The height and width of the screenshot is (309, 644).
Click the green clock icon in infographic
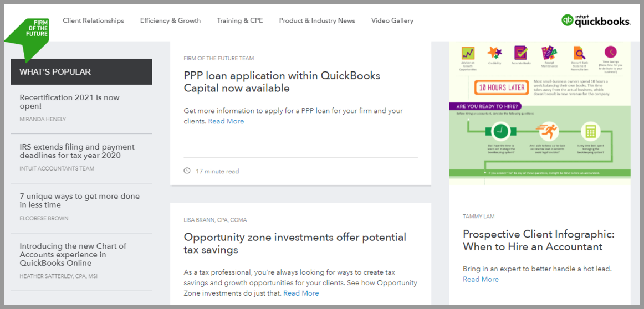pos(500,131)
